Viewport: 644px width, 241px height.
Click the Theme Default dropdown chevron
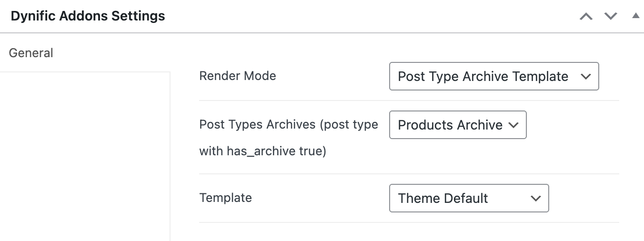coord(536,199)
